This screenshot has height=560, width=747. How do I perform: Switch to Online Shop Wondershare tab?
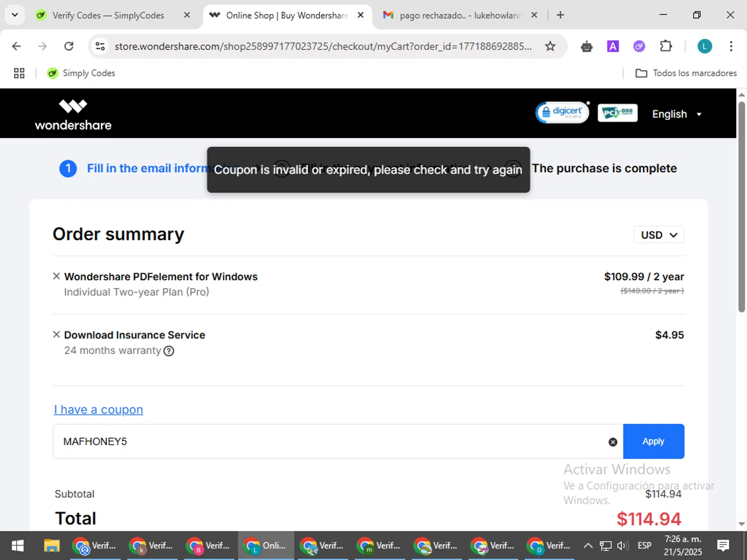point(286,15)
